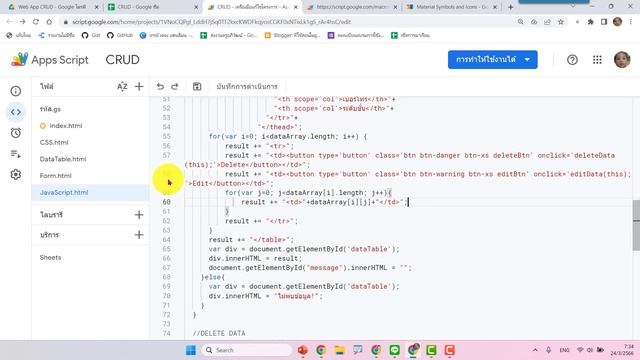Click the editor vertical scrollbar thumb
This screenshot has width=640, height=360.
[x=636, y=225]
